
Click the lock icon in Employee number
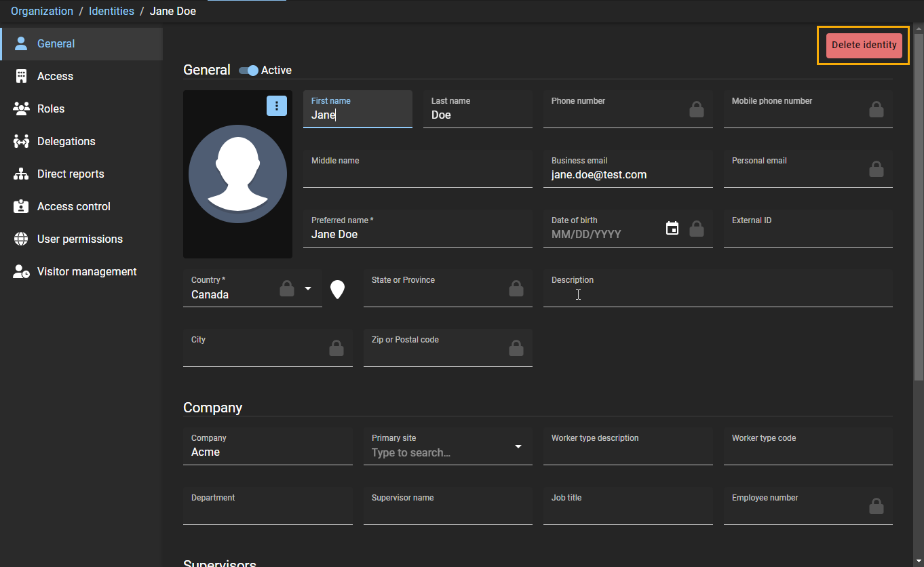coord(877,506)
